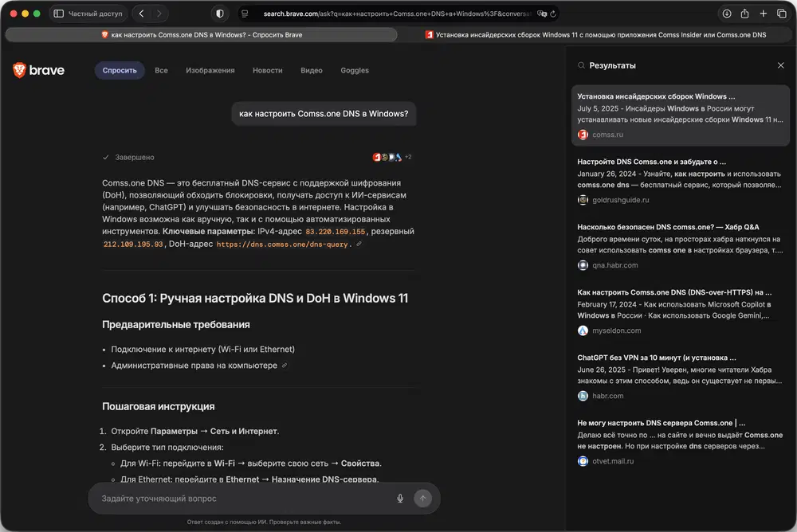The height and width of the screenshot is (532, 797).
Task: Click the Частный доступ label in toolbar
Action: pos(96,14)
